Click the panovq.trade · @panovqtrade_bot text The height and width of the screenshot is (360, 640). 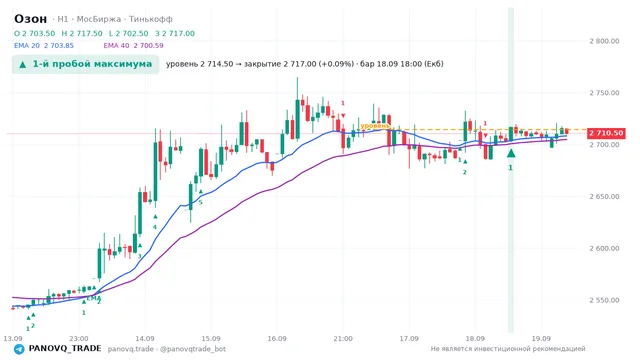167,349
